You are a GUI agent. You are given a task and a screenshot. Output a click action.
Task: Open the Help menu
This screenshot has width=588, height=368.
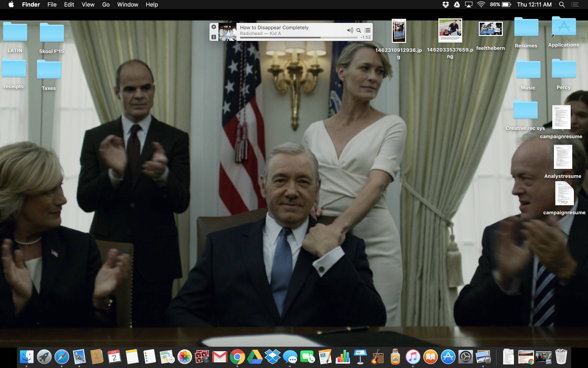(152, 4)
